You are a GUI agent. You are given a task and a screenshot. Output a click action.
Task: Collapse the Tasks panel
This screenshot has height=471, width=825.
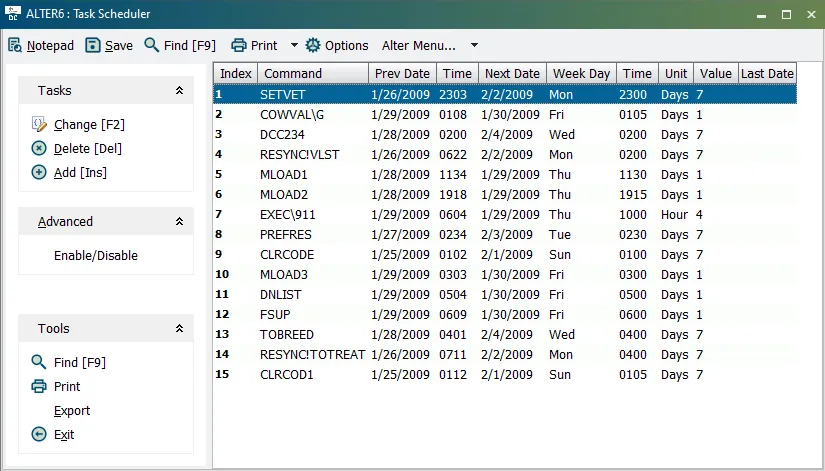pyautogui.click(x=179, y=91)
